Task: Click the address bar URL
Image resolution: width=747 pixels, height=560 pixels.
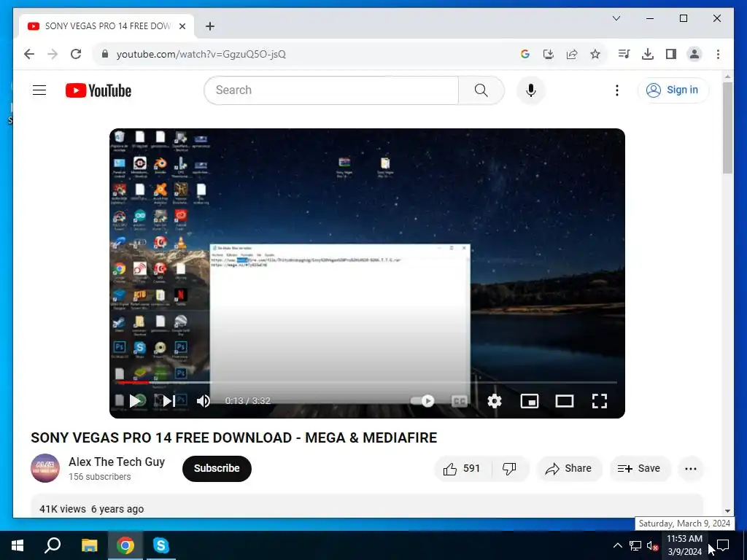Action: pyautogui.click(x=201, y=54)
